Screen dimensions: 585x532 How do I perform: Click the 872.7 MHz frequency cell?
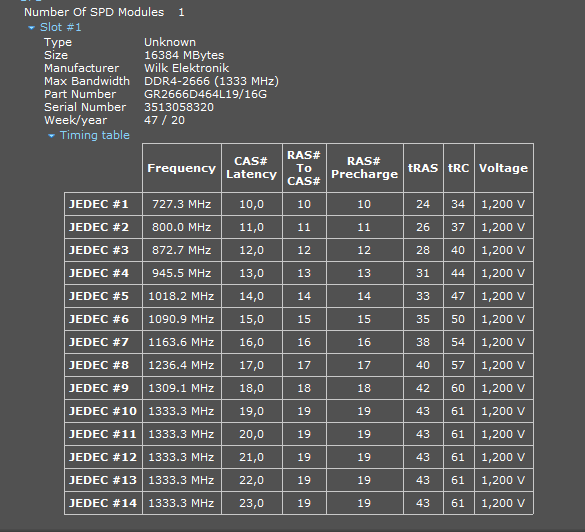coord(182,250)
